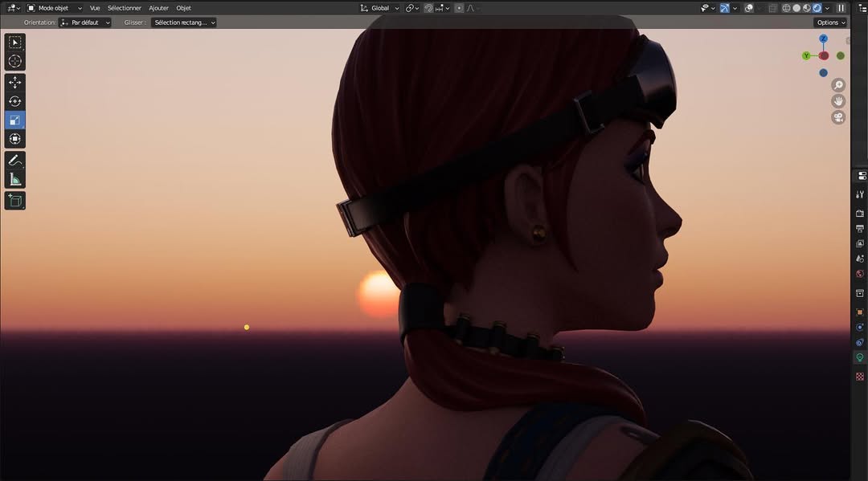
Task: Open the Sélectionner menu
Action: pyautogui.click(x=125, y=8)
